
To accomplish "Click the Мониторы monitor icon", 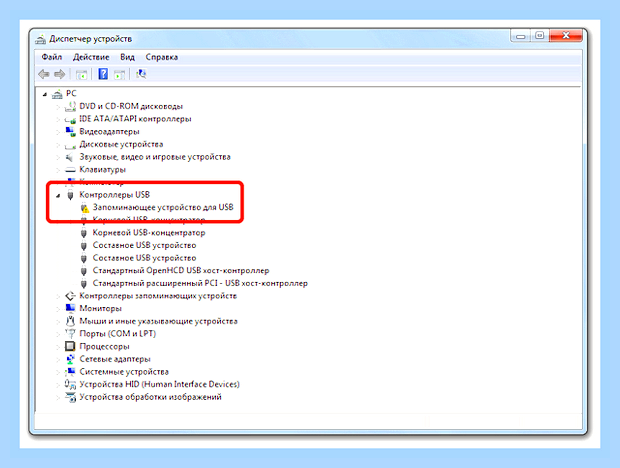I will [x=70, y=308].
